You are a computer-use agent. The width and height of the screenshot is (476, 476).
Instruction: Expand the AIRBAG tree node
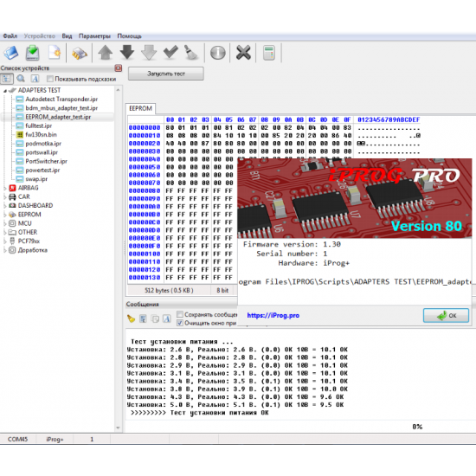[5, 188]
